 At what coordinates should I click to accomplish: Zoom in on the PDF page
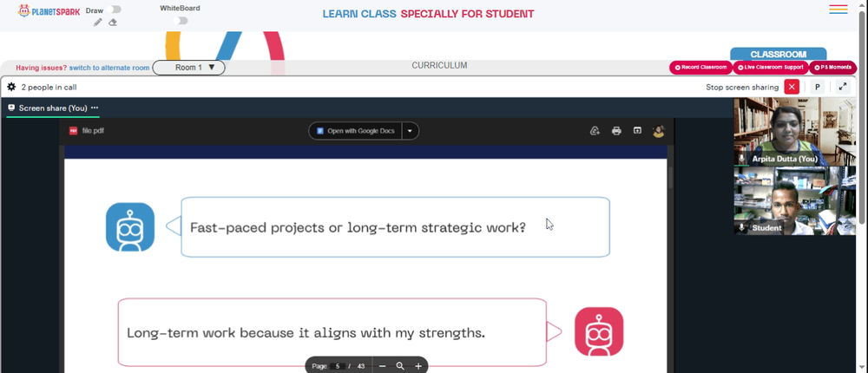418,366
